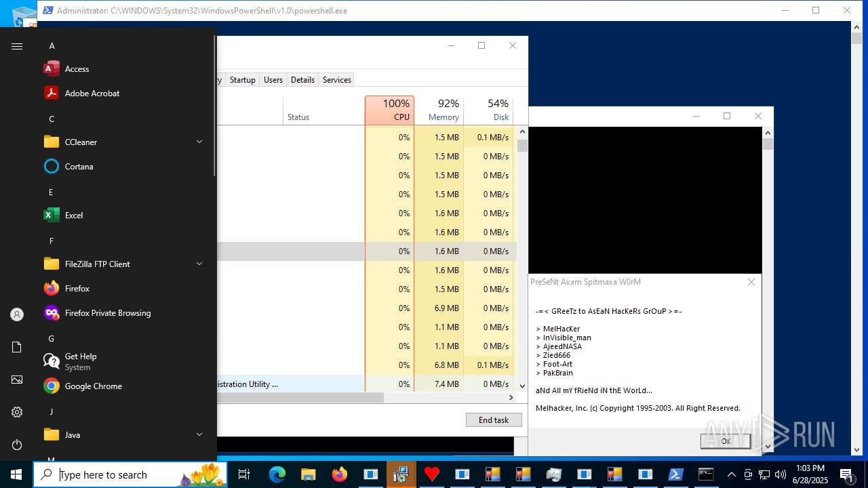Jump to letter A heading in app list
The height and width of the screenshot is (488, 868).
point(52,46)
